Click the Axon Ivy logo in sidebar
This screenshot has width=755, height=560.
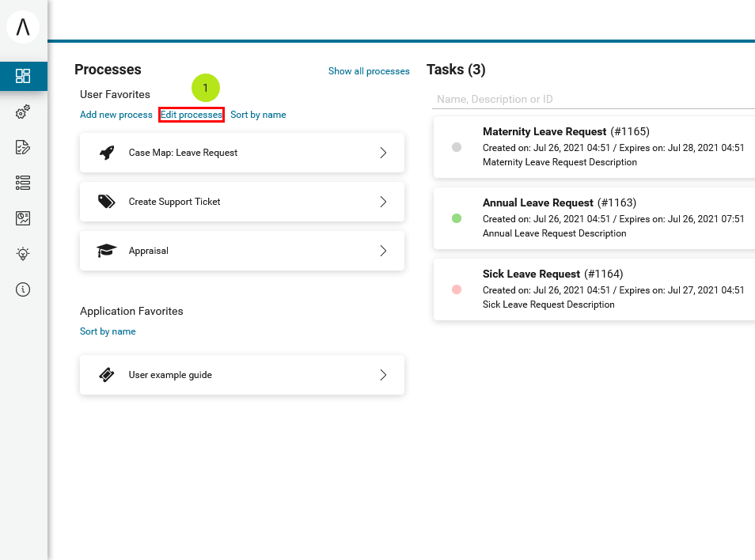[23, 27]
